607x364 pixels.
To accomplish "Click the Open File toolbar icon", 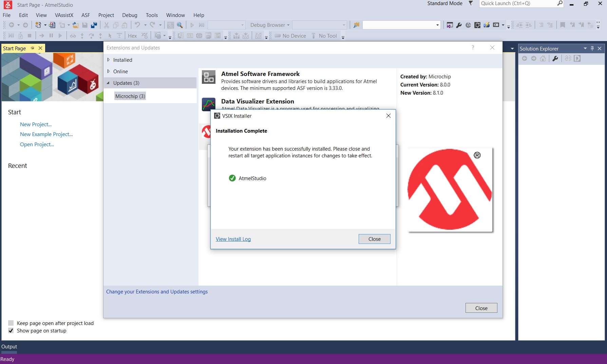I will (76, 25).
